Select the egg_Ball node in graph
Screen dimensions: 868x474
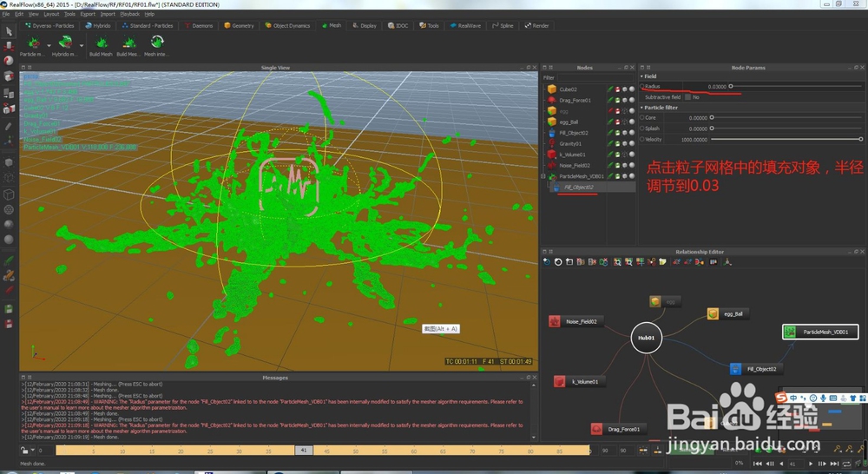[x=728, y=314]
